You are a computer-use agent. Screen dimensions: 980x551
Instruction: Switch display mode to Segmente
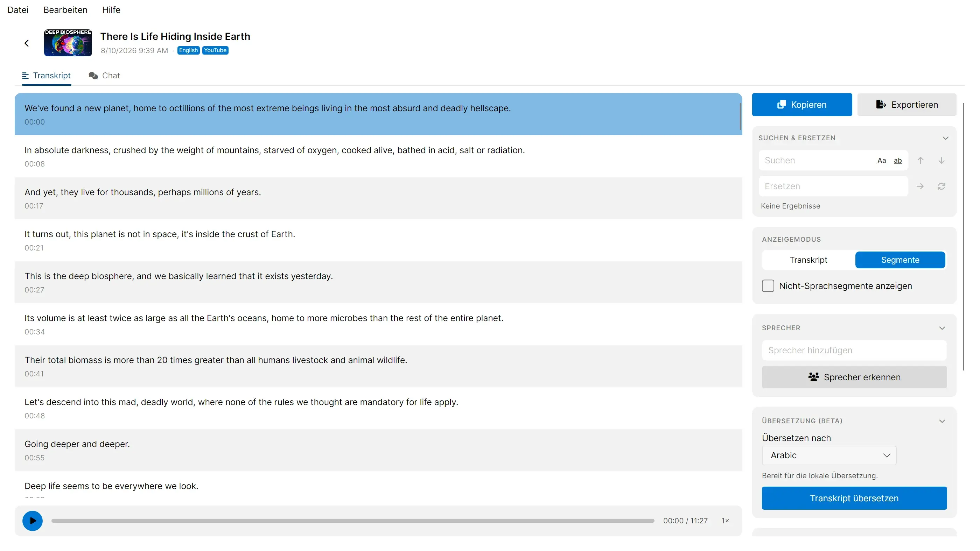point(900,260)
